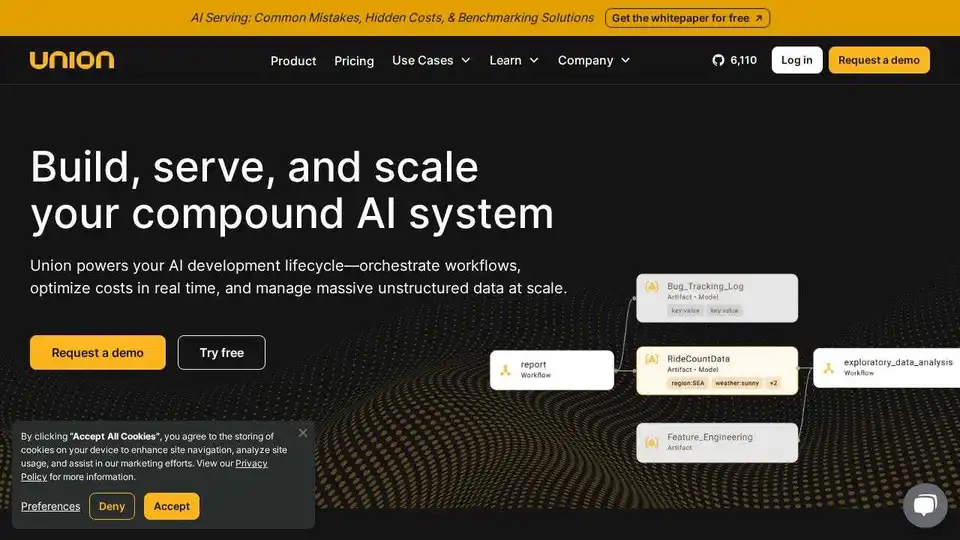Click the arrow icon in whitepaper button
The image size is (960, 540).
pyautogui.click(x=759, y=18)
